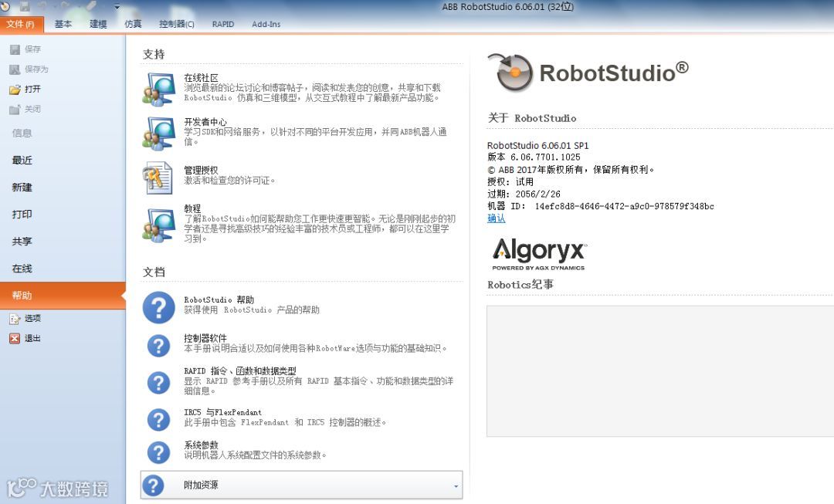Click the 教程 title text
The width and height of the screenshot is (834, 504).
click(192, 208)
